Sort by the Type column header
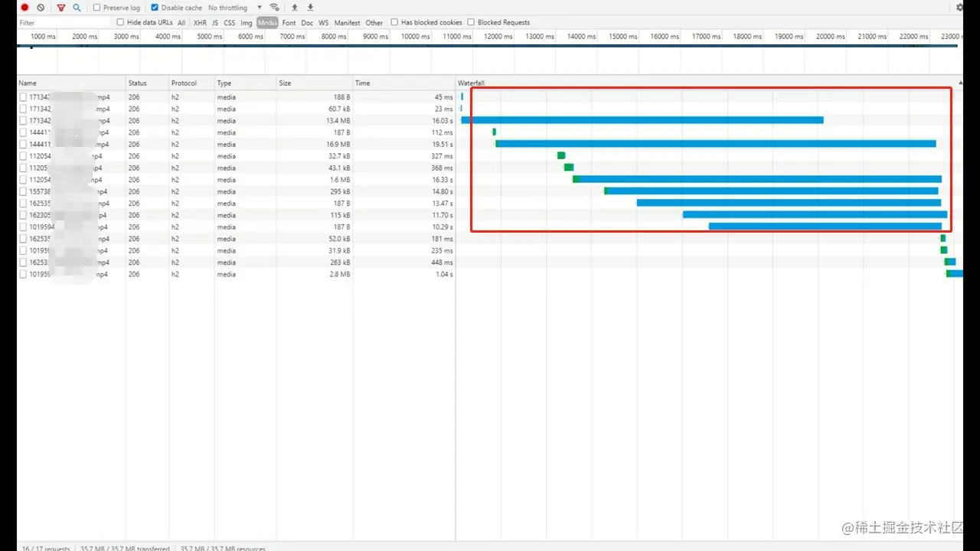The image size is (980, 551). pyautogui.click(x=245, y=83)
